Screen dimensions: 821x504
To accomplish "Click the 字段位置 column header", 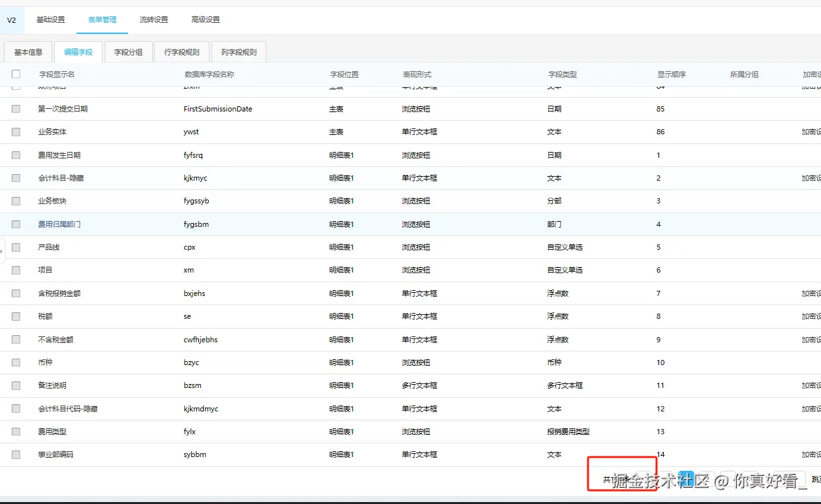I will click(345, 74).
